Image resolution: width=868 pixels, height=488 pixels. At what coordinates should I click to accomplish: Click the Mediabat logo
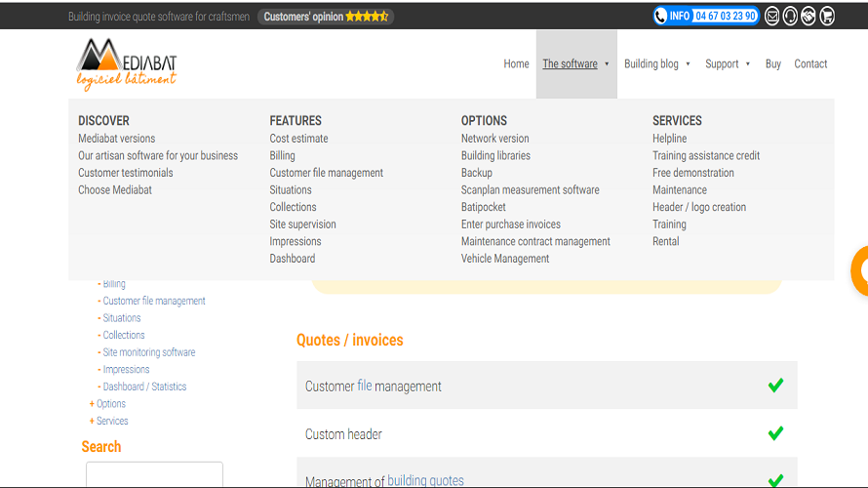pos(127,63)
